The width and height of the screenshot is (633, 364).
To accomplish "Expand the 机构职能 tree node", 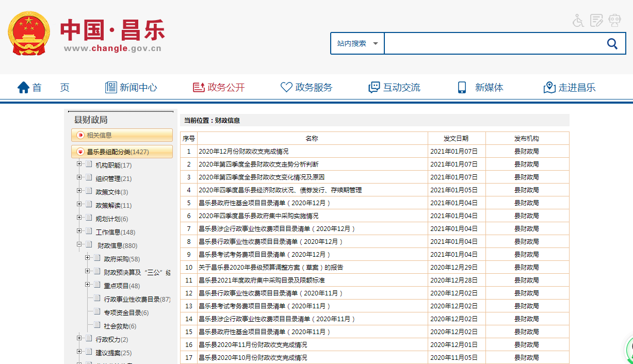I will [79, 164].
